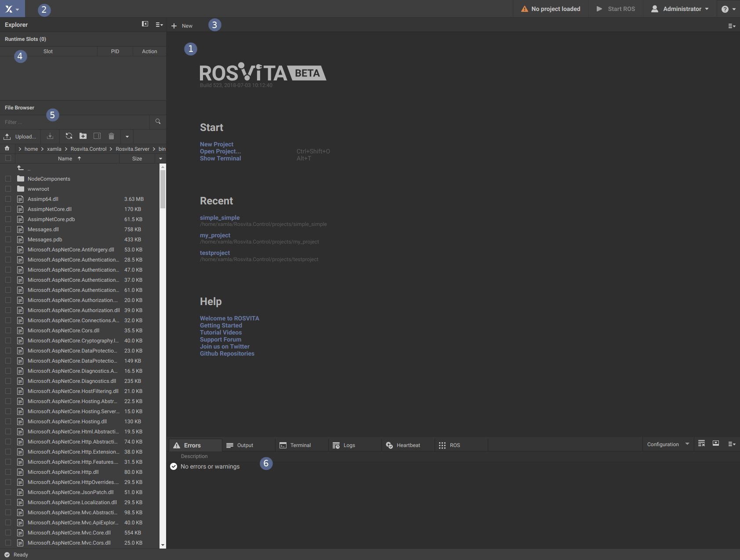Click the file filter search icon
This screenshot has width=740, height=560.
(158, 122)
